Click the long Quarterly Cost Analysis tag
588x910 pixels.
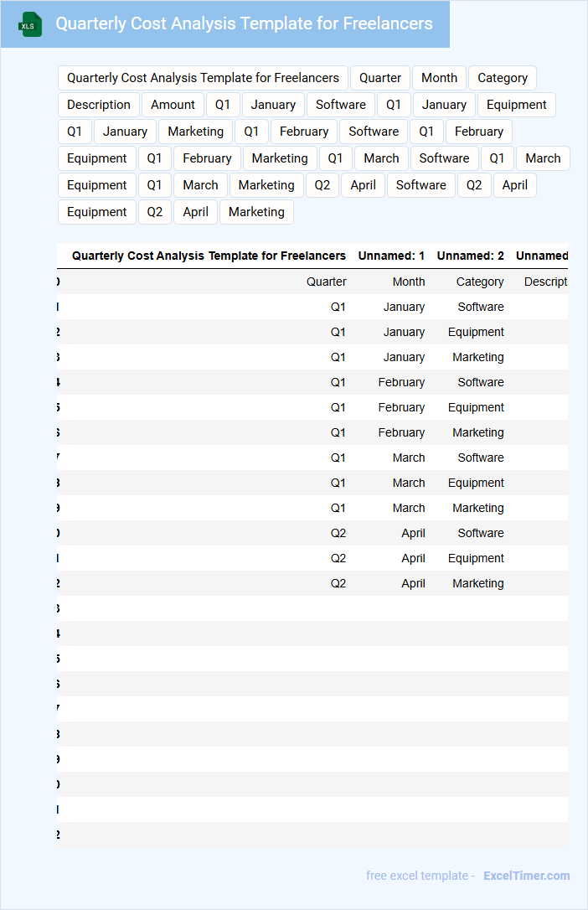(x=203, y=78)
